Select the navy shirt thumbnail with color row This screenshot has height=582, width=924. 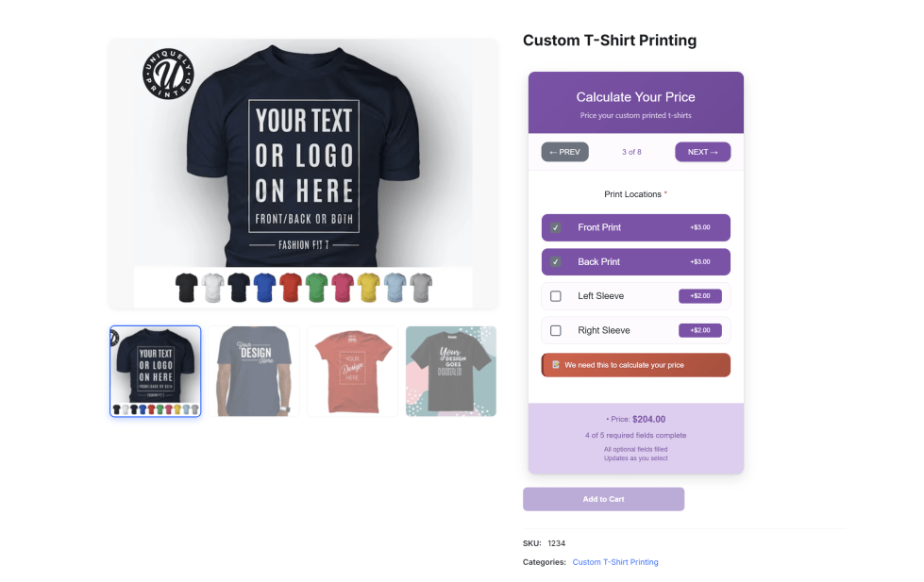156,371
